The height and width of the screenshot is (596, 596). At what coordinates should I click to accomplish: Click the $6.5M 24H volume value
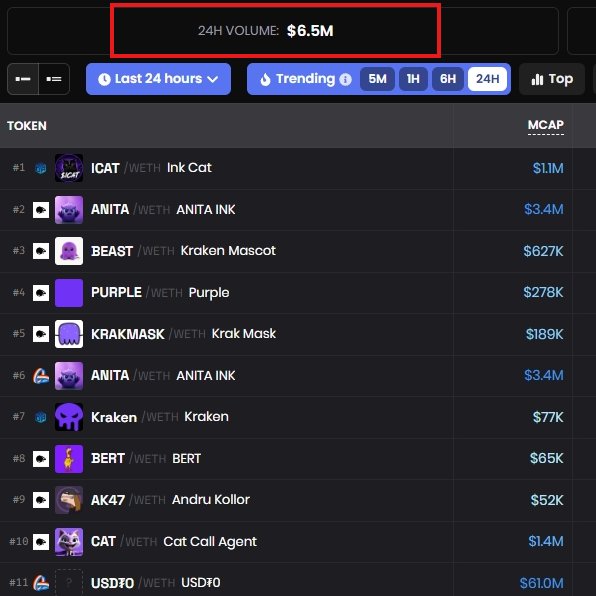tap(310, 31)
